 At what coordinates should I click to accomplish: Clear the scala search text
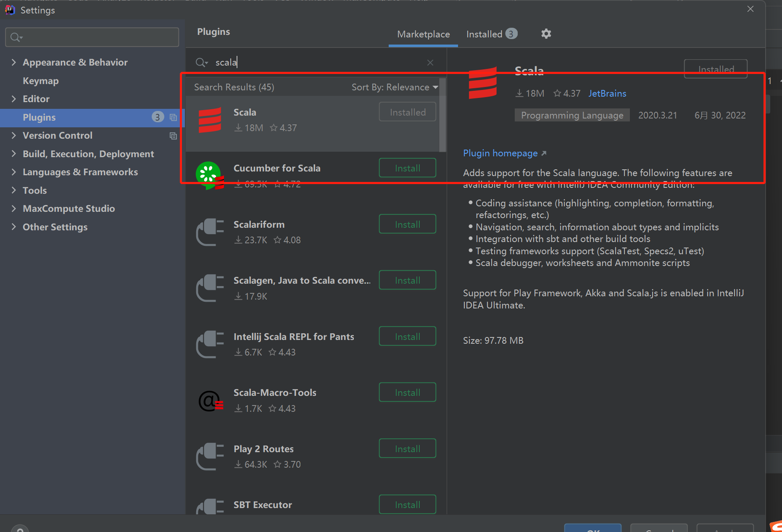click(x=430, y=63)
